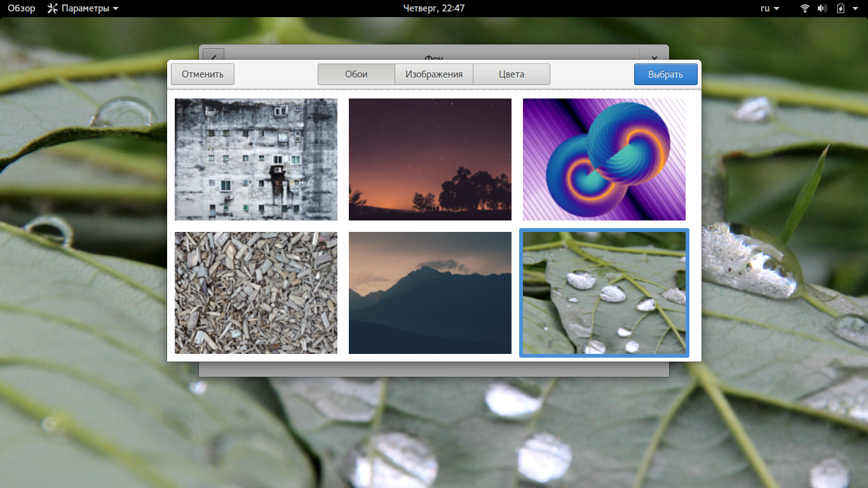Click the back arrow in Фон window

click(214, 55)
